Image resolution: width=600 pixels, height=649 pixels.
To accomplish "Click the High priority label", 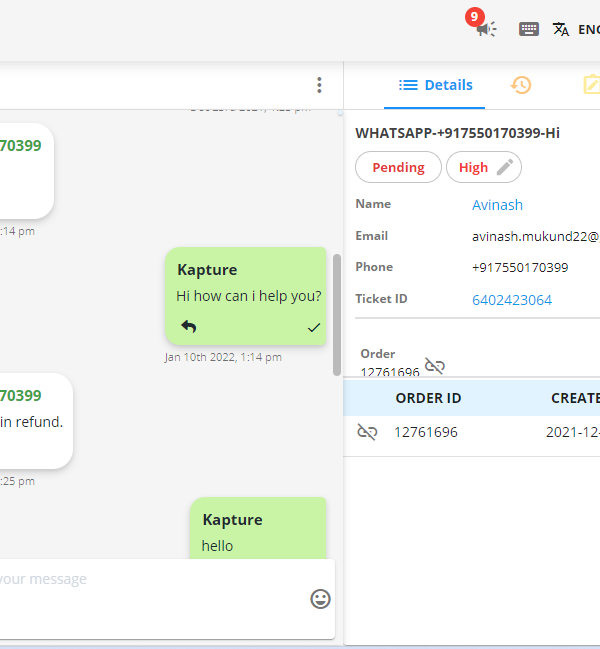I will [473, 167].
